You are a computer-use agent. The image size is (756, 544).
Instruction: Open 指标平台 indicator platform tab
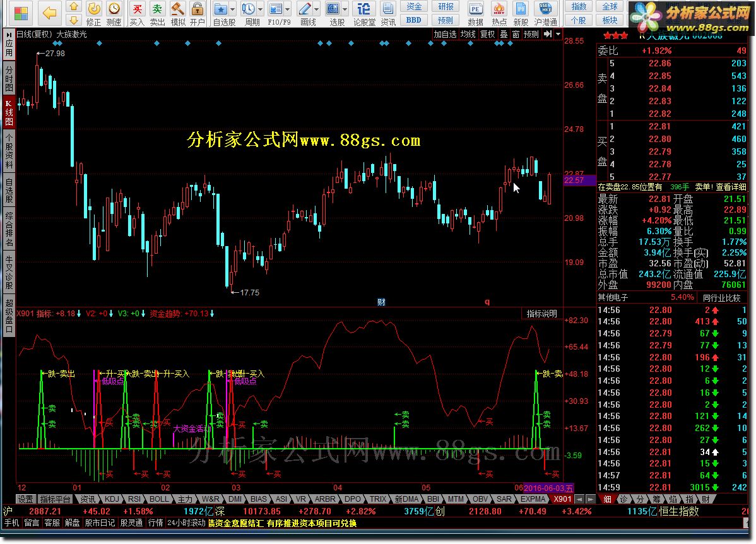[x=54, y=499]
